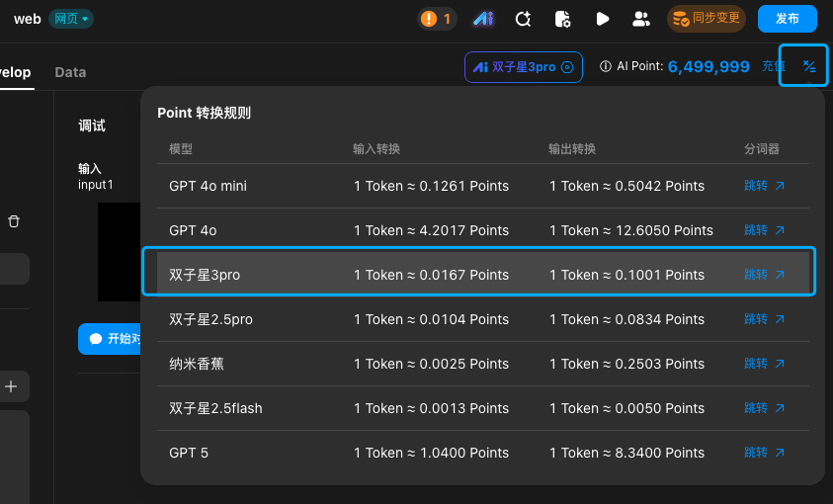This screenshot has height=504, width=833.
Task: Select the GPT 4o model name
Action: (193, 230)
